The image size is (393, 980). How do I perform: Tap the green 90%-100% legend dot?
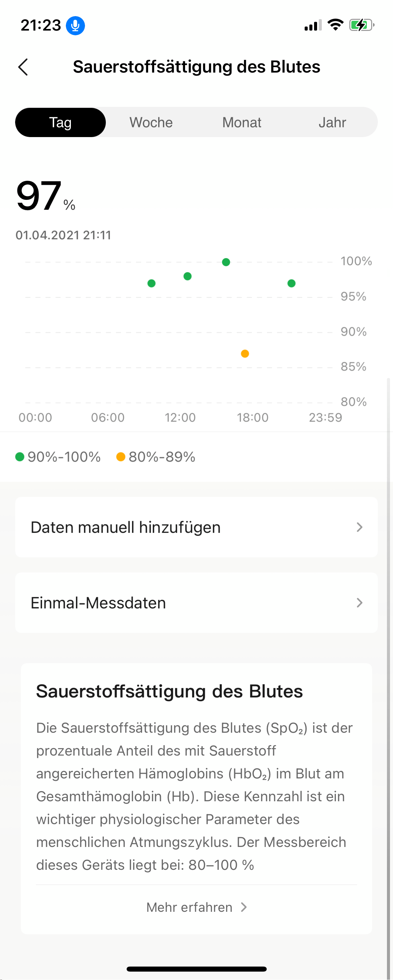click(x=20, y=457)
